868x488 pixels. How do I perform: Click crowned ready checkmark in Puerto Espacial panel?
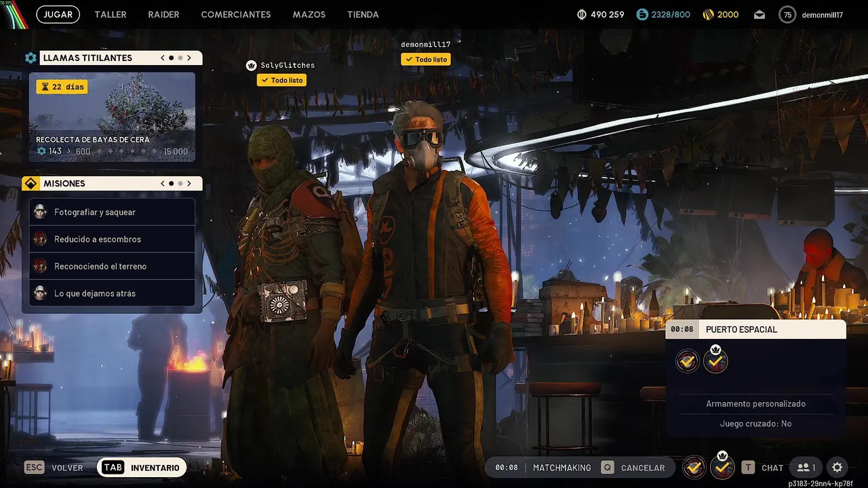715,360
